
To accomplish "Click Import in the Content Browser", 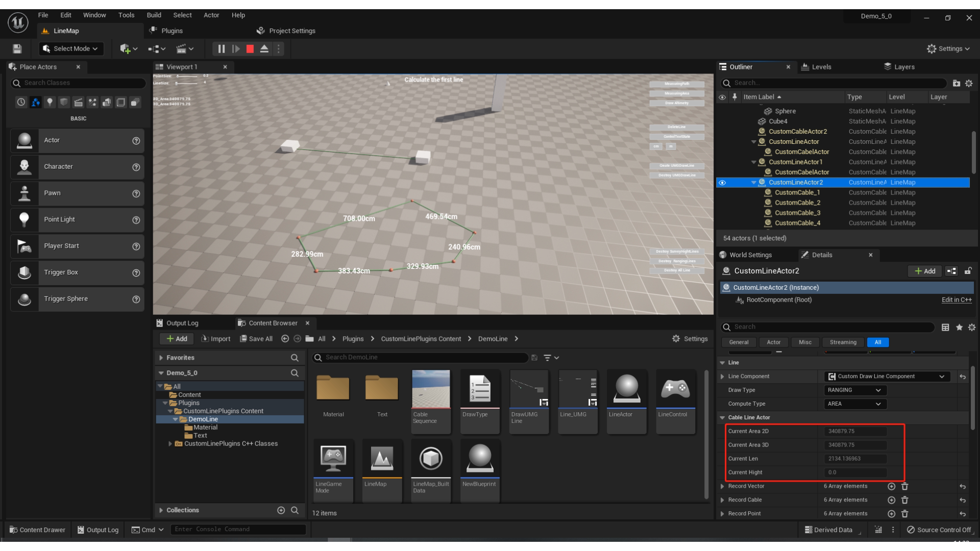I will (x=216, y=339).
